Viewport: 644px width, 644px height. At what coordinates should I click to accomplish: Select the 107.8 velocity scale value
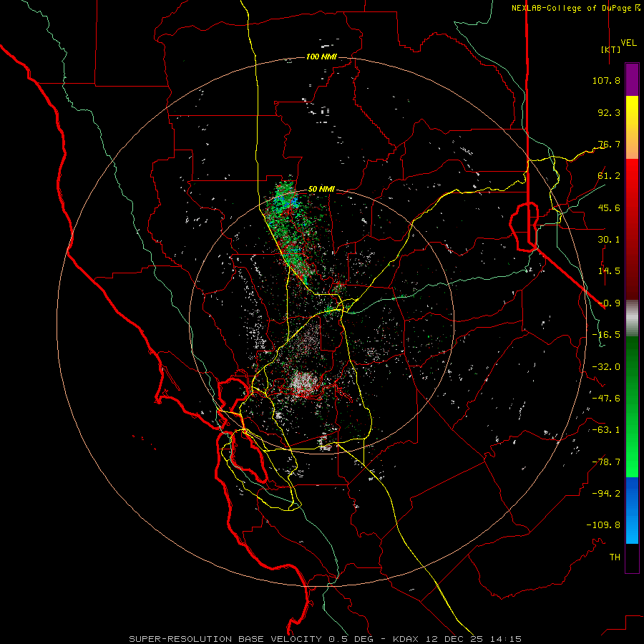(606, 80)
